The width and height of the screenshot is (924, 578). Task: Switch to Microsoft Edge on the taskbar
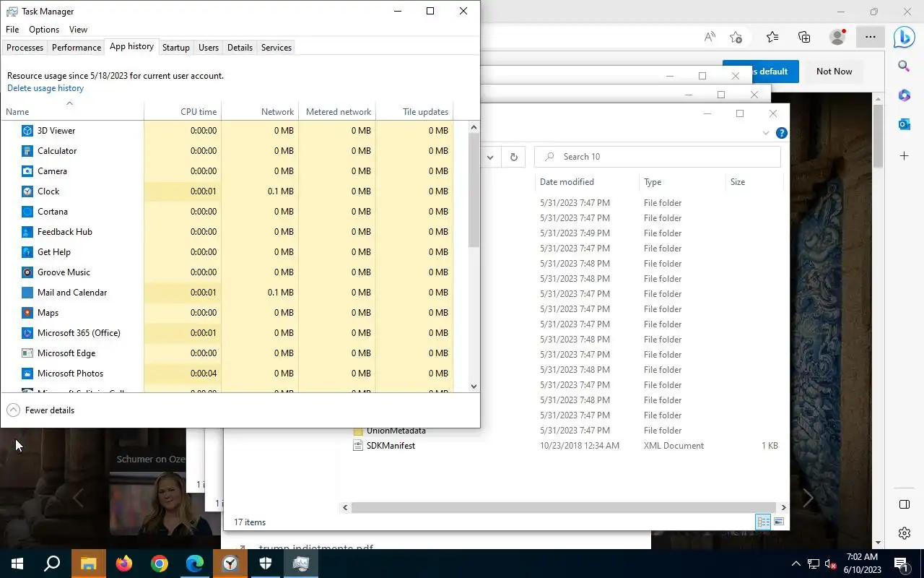(x=194, y=564)
